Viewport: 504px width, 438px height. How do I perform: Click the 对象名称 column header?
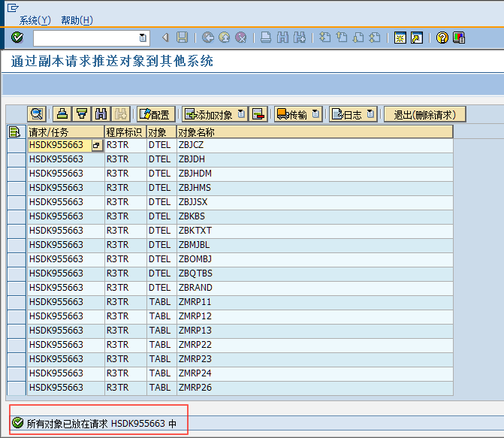tap(315, 132)
